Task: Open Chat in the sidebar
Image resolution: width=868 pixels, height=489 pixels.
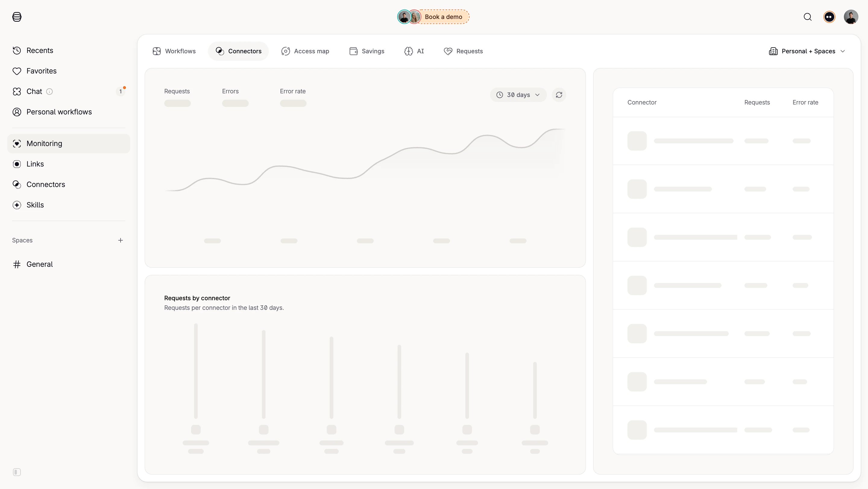Action: click(x=68, y=92)
